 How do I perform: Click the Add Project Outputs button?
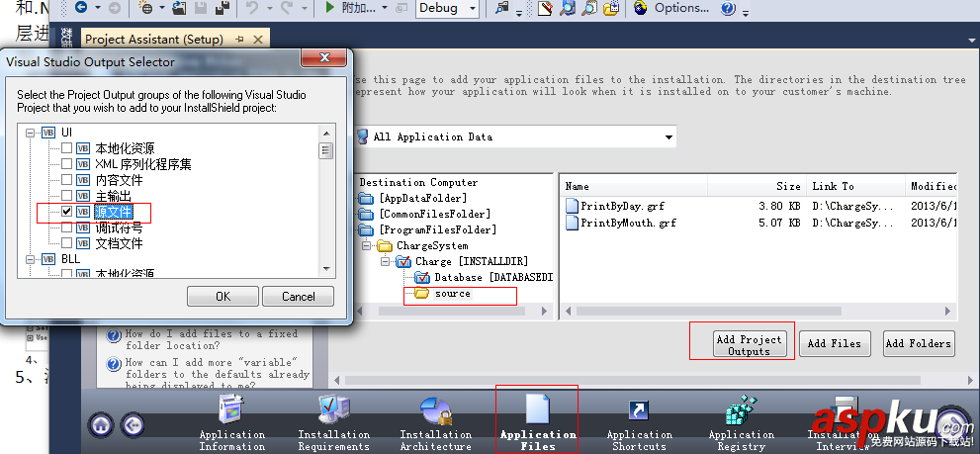coord(750,344)
